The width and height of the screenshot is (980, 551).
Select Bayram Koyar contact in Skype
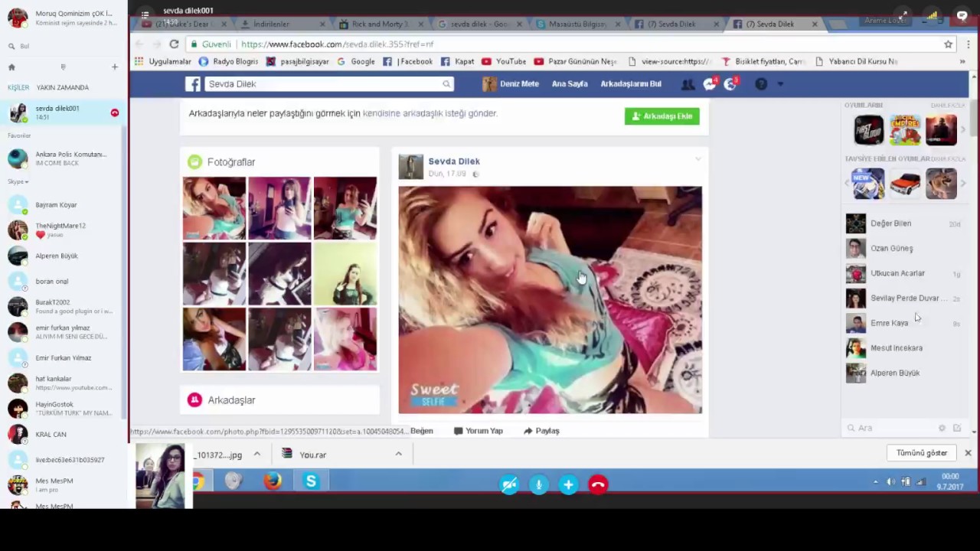point(63,205)
